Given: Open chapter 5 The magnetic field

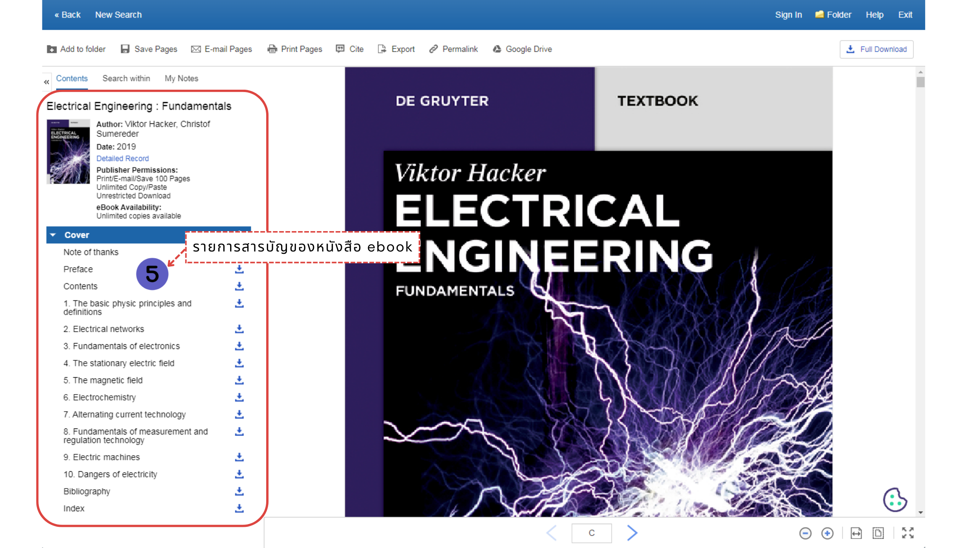Looking at the screenshot, I should coord(103,380).
